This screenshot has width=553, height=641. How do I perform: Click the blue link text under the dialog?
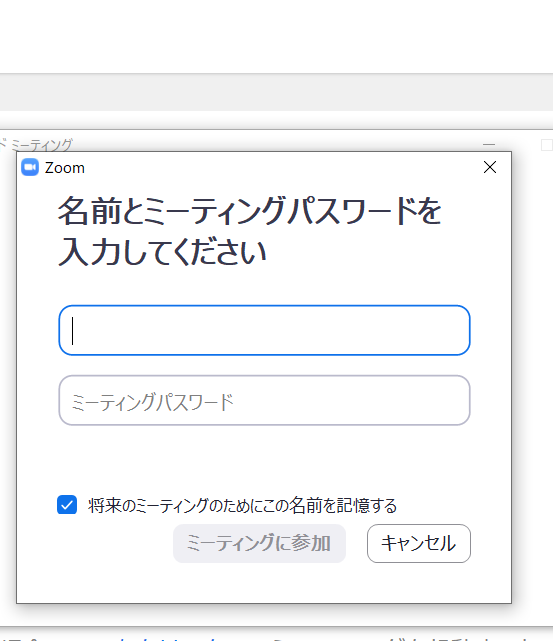[172, 638]
